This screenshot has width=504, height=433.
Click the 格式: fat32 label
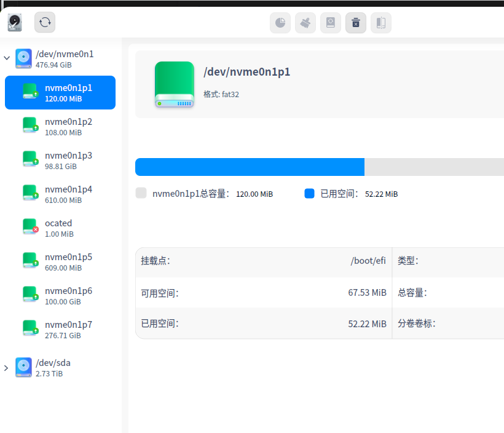pos(221,94)
